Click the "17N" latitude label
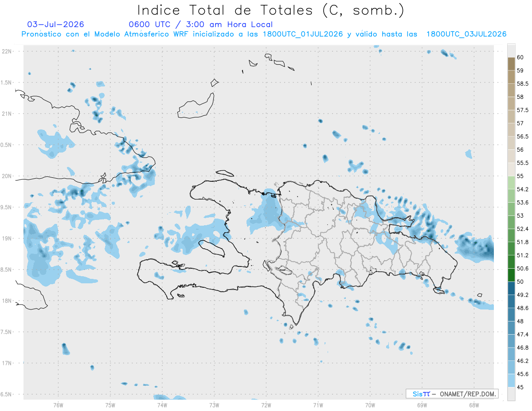This screenshot has width=532, height=411. [6, 363]
